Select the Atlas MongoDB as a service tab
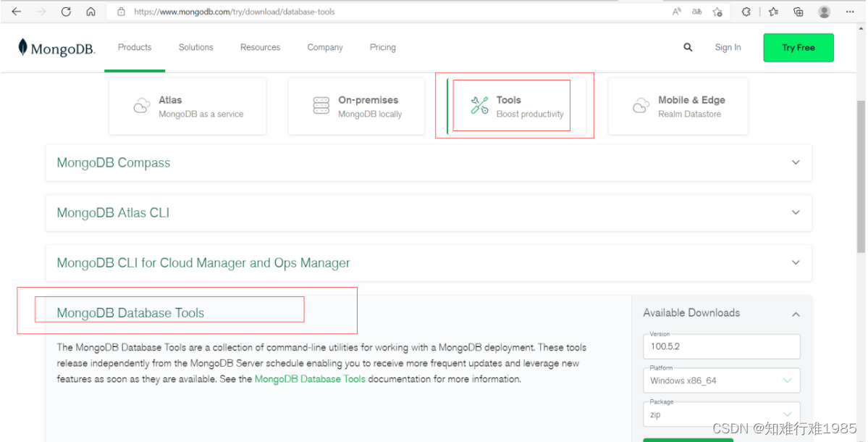The height and width of the screenshot is (442, 868). (x=187, y=107)
